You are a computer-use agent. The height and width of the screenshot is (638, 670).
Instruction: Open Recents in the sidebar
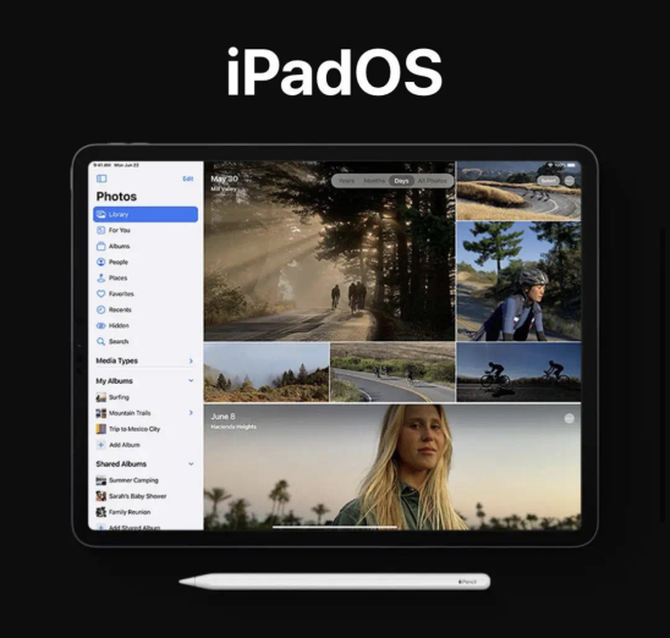145,309
